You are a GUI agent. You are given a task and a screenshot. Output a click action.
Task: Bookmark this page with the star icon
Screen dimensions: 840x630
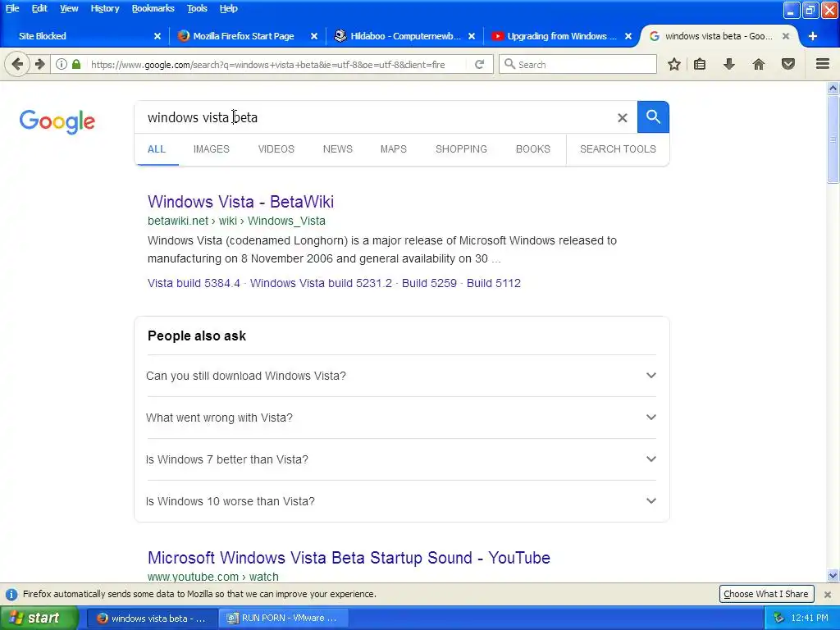point(674,64)
